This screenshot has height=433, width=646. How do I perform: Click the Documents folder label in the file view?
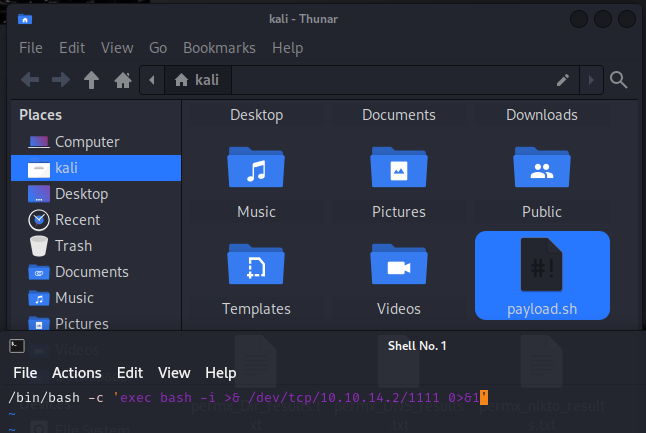[x=399, y=115]
